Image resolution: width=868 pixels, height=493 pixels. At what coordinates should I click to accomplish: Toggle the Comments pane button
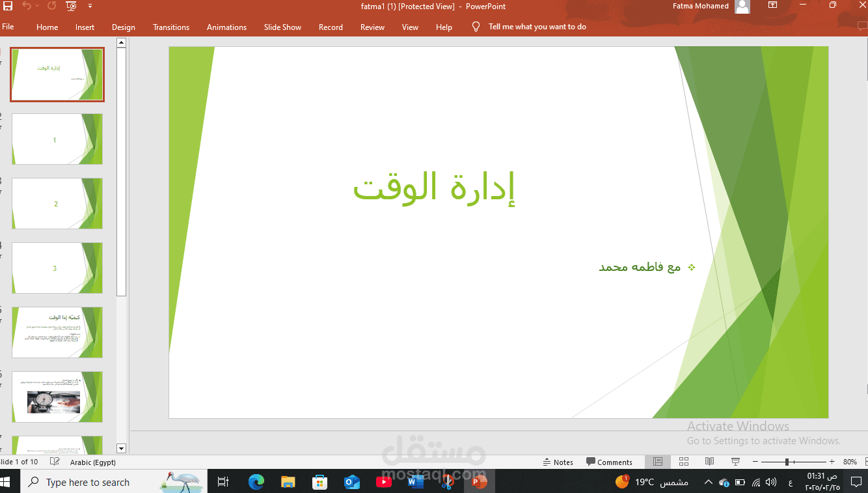coord(609,462)
